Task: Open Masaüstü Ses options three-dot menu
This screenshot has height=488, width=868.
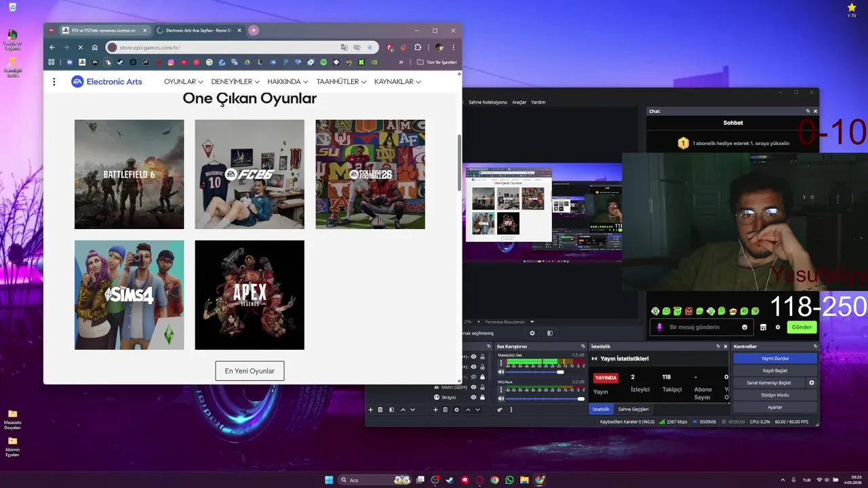Action: click(x=501, y=363)
